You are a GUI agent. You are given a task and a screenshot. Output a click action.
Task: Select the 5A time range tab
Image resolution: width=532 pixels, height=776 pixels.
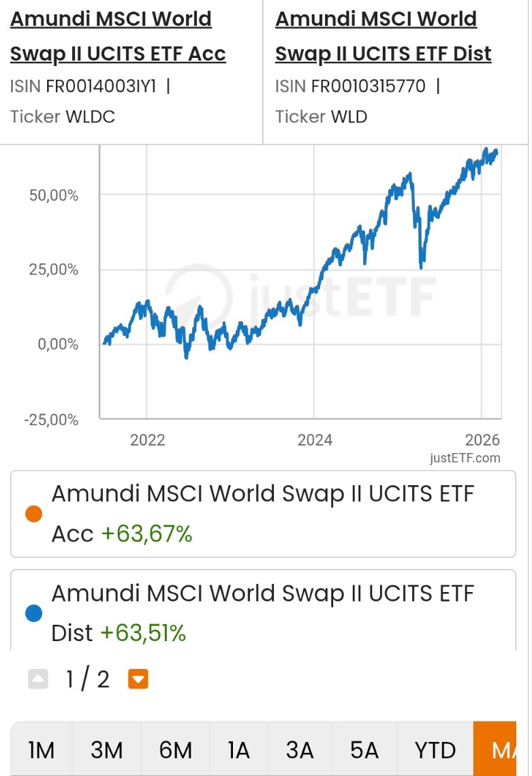364,749
